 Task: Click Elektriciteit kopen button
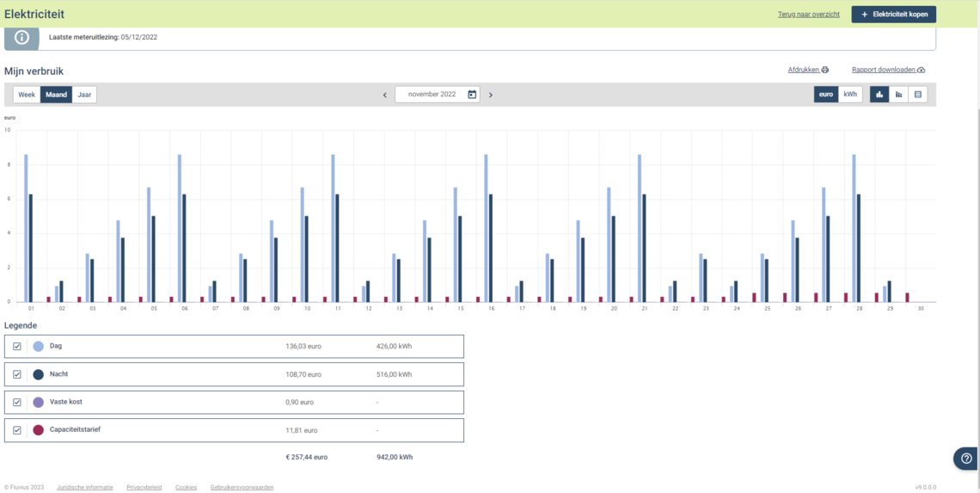[x=894, y=14]
